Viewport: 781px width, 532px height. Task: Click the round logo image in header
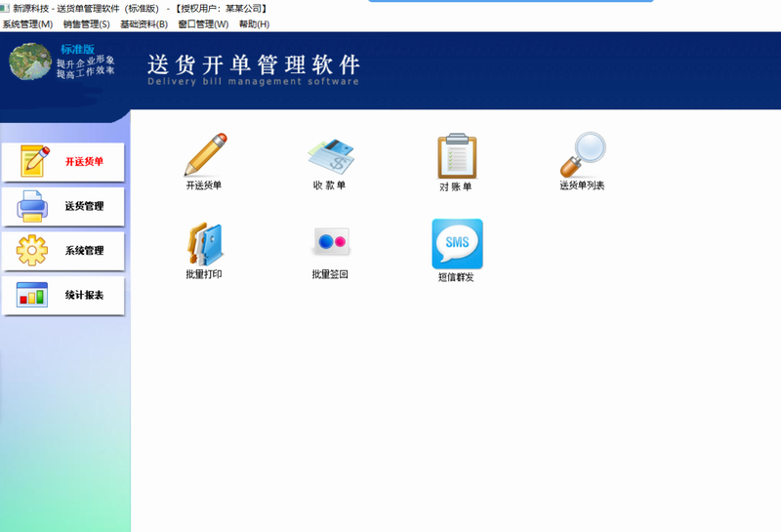[30, 62]
